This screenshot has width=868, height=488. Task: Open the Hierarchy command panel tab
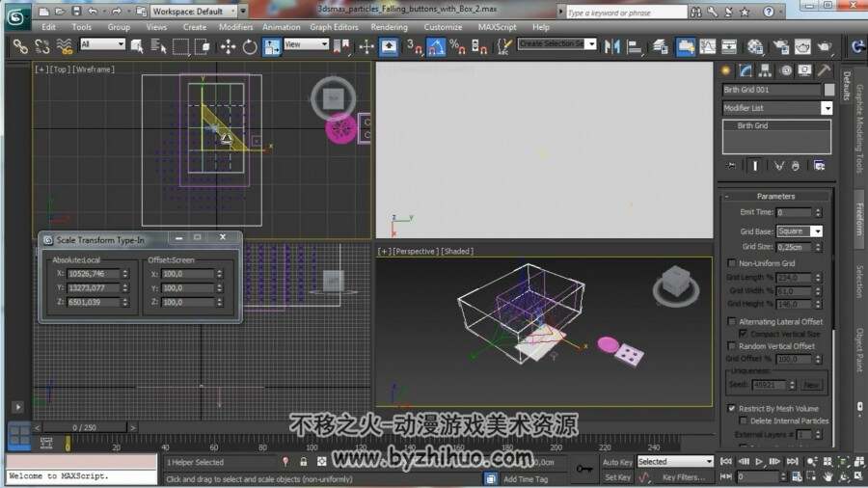pos(765,70)
